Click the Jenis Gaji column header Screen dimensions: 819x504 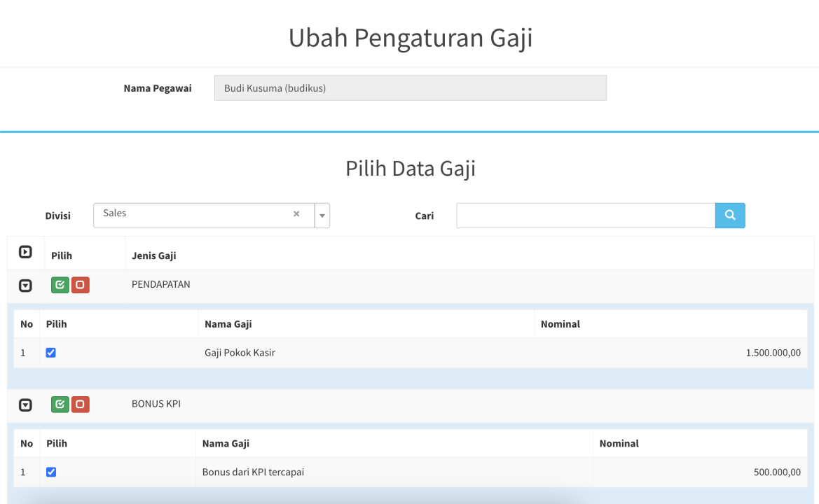[154, 255]
